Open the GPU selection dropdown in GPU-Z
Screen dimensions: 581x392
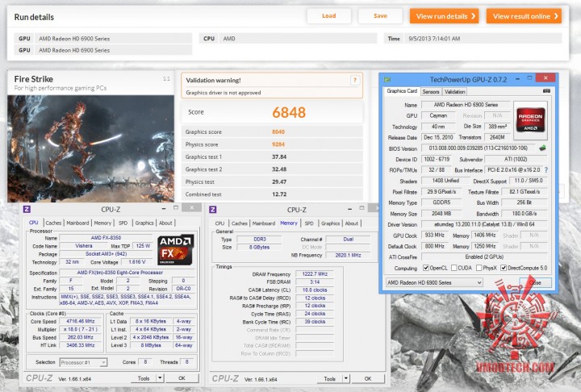[x=434, y=282]
